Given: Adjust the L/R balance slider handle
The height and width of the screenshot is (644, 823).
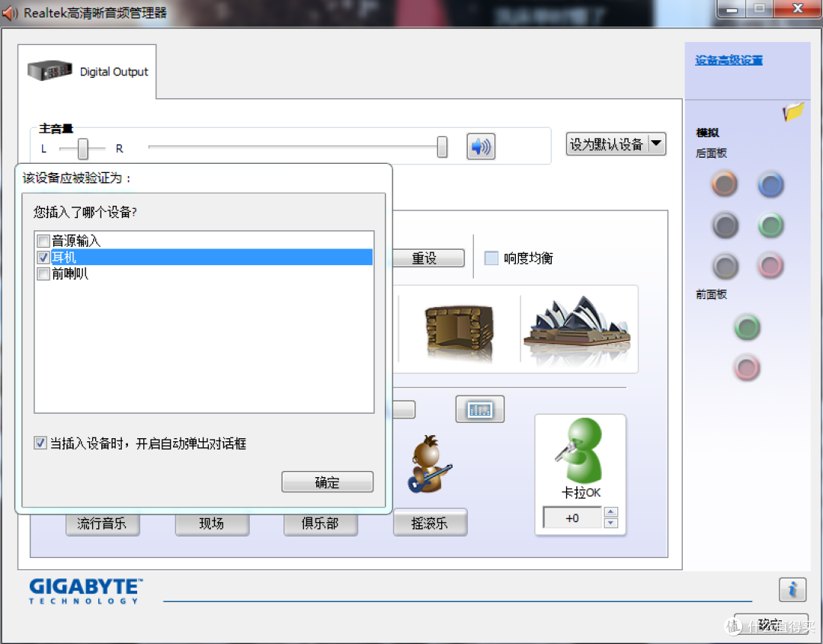Looking at the screenshot, I should click(x=82, y=149).
